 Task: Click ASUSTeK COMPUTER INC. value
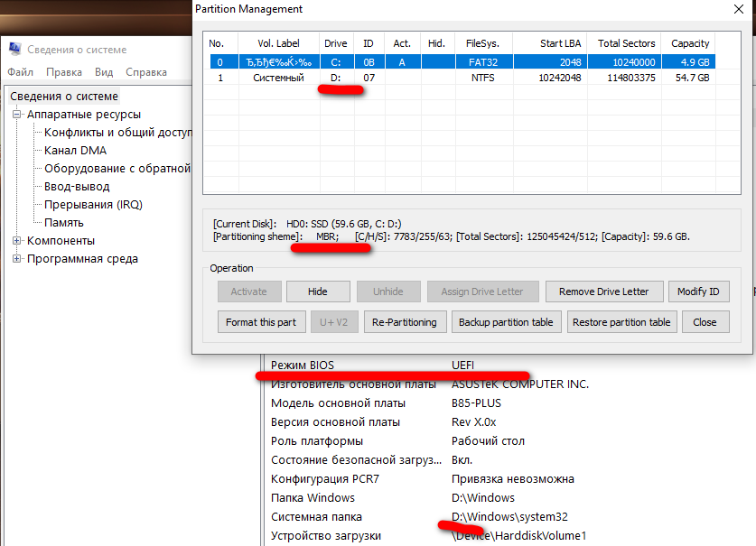tap(520, 384)
